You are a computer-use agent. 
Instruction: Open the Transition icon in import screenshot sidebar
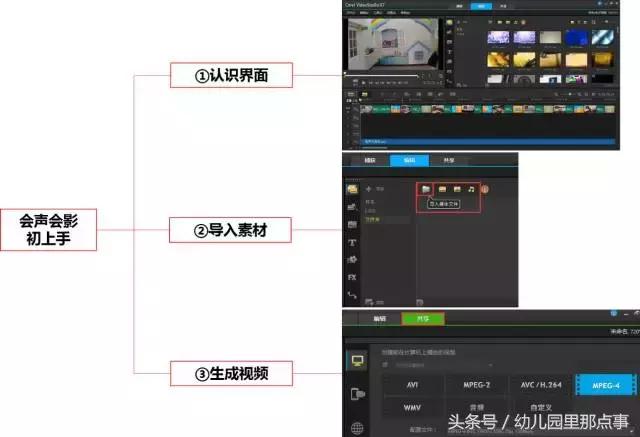coord(352,224)
